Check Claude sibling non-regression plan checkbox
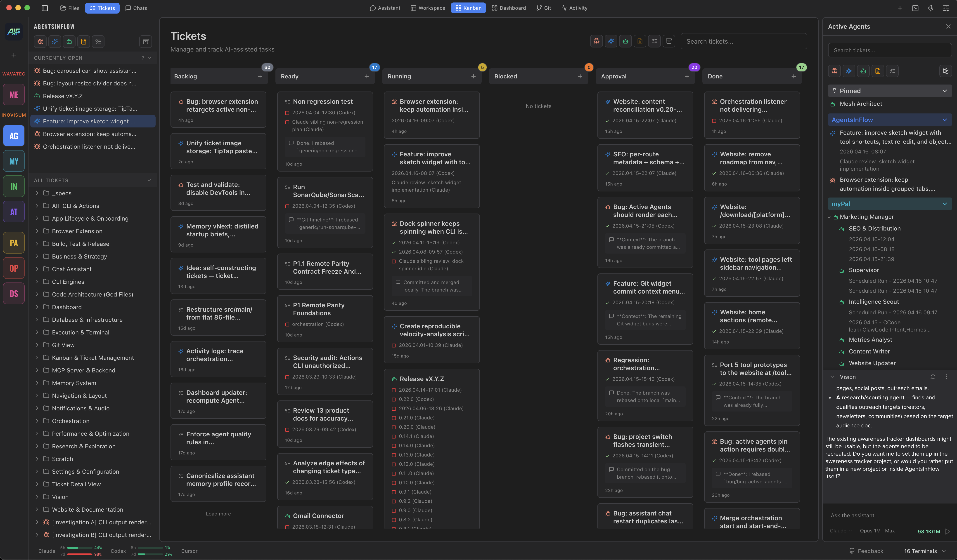The image size is (957, 560). pos(287,122)
